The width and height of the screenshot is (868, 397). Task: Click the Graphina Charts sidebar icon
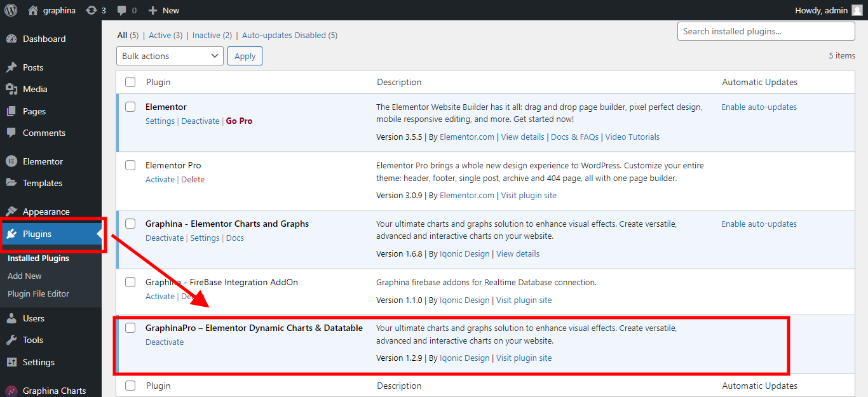pyautogui.click(x=11, y=391)
